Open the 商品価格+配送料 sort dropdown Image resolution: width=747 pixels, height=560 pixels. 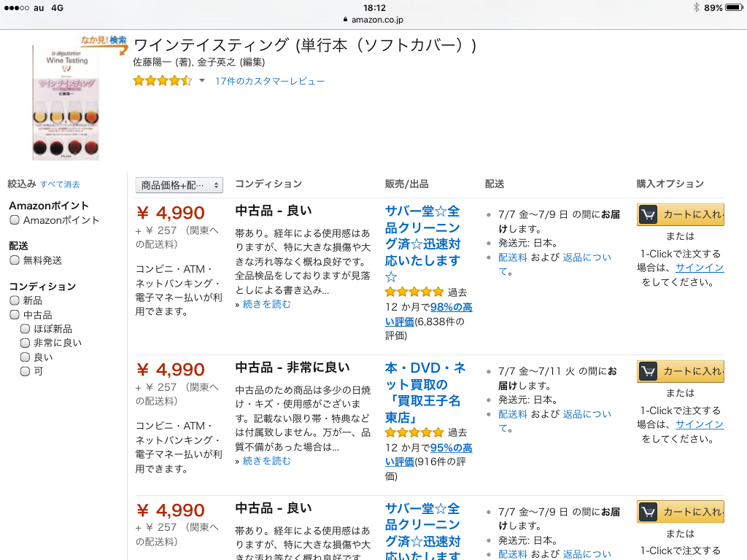tap(179, 185)
